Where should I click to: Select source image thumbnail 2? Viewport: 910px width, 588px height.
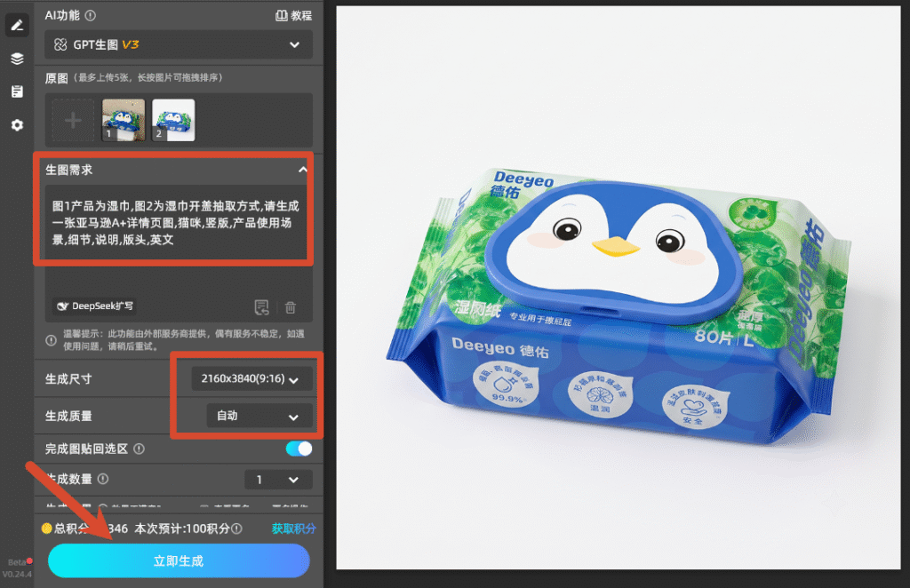173,120
